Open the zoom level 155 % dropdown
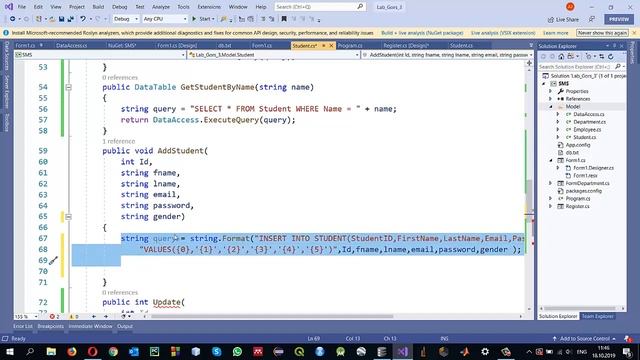 [26, 316]
